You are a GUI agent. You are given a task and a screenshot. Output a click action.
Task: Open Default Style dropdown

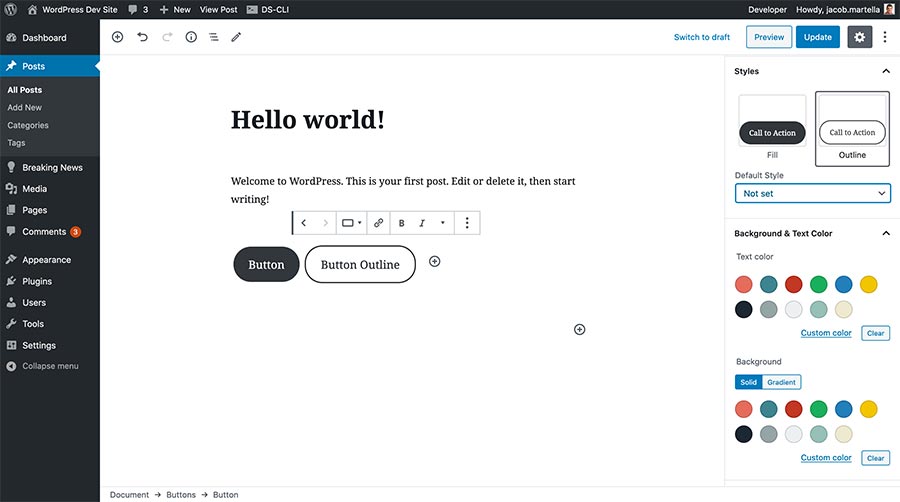pyautogui.click(x=813, y=193)
